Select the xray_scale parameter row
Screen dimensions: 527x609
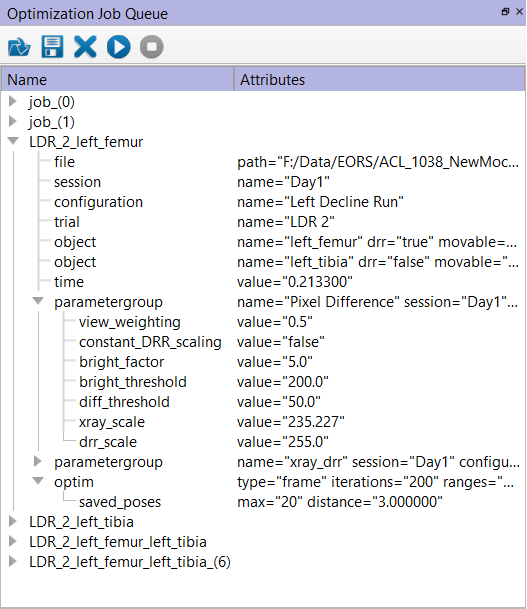263,422
